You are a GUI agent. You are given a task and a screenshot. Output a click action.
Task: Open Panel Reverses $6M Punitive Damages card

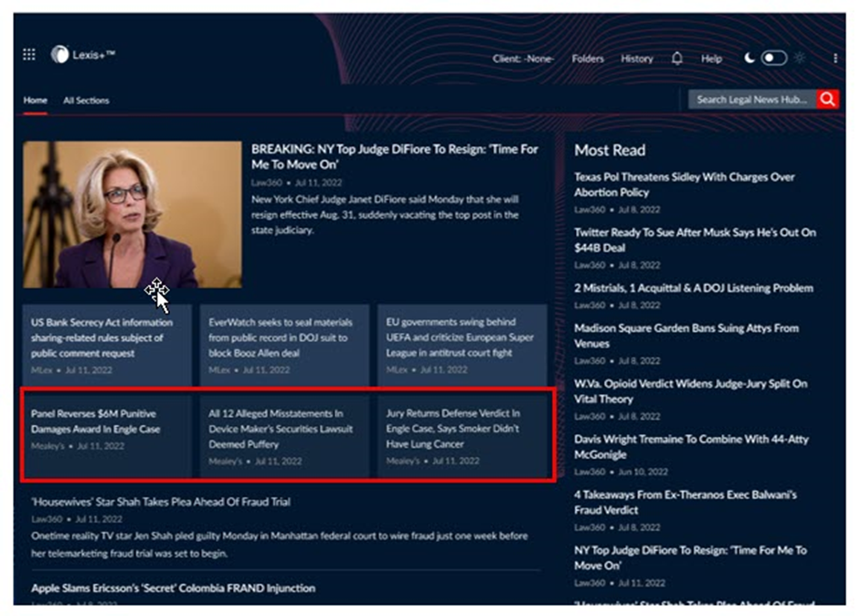[107, 436]
